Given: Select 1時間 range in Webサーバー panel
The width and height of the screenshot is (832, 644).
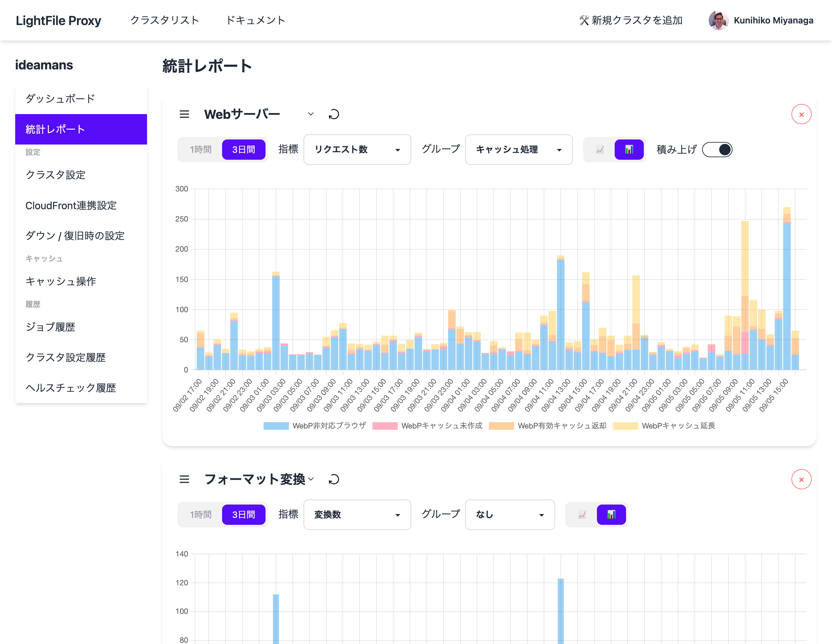Looking at the screenshot, I should (201, 149).
